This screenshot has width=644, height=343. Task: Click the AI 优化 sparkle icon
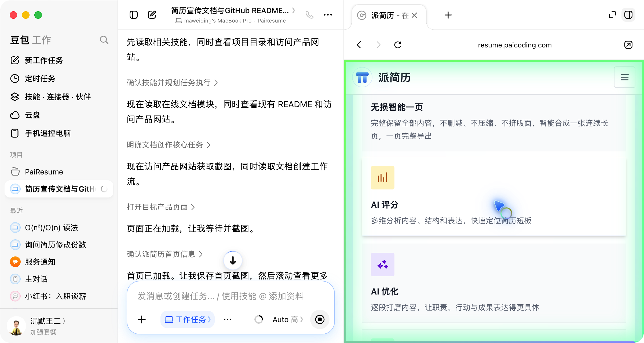(x=383, y=264)
